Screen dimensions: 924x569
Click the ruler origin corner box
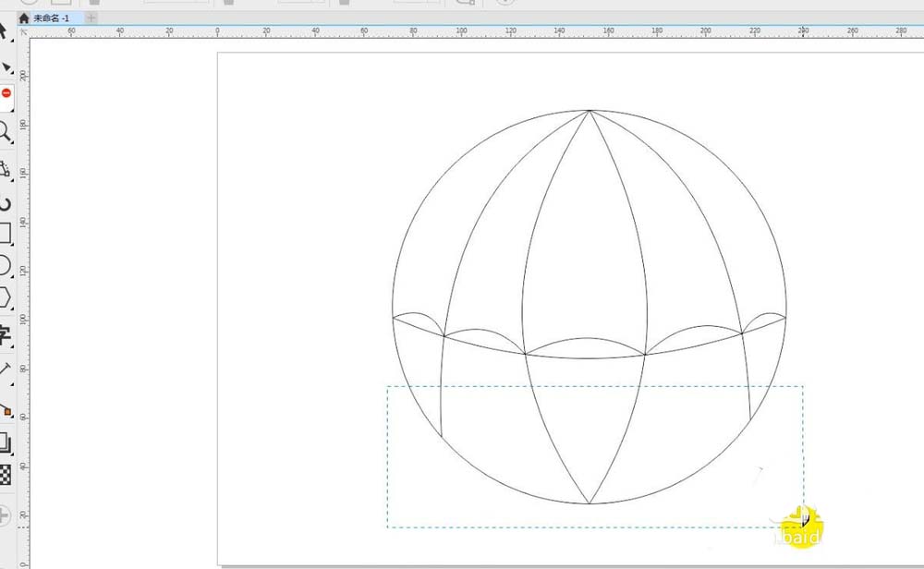click(24, 32)
